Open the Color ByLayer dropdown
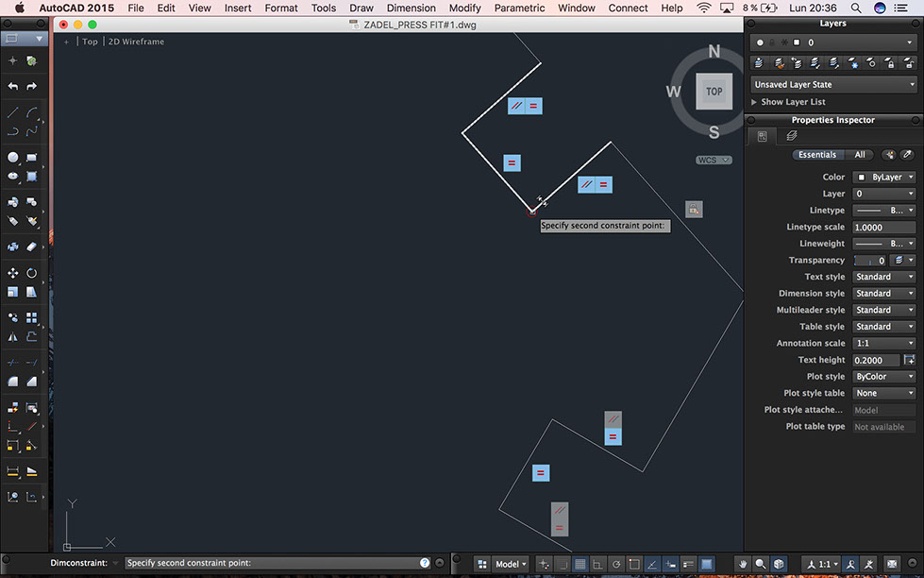The image size is (924, 578). click(884, 177)
